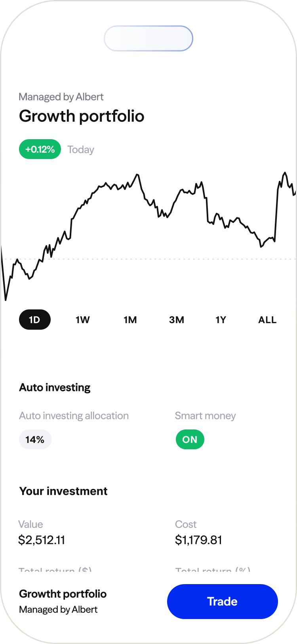This screenshot has width=297, height=644.
Task: Show the 3M chart range
Action: click(x=177, y=320)
